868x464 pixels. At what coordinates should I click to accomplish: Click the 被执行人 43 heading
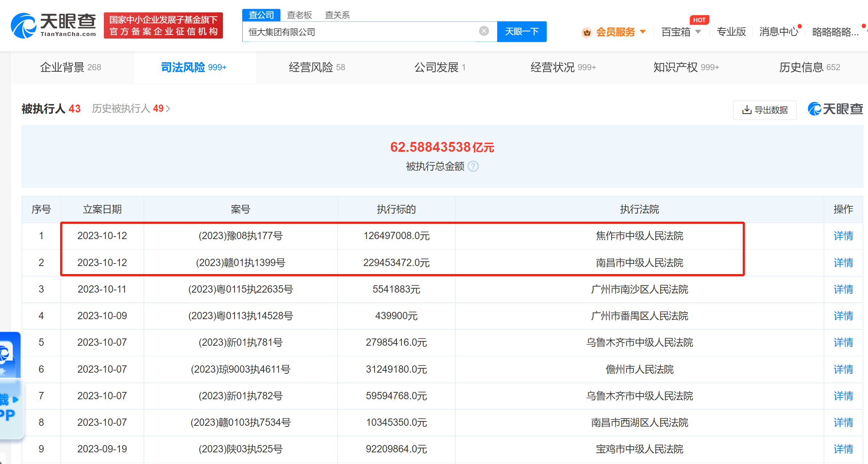pos(51,108)
